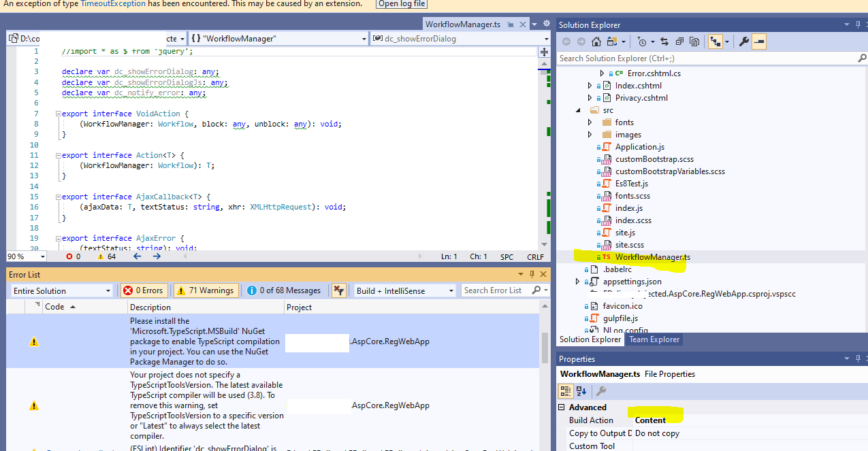This screenshot has height=451, width=868.
Task: Open Solution Explorer's Properties wrench icon
Action: coord(744,41)
